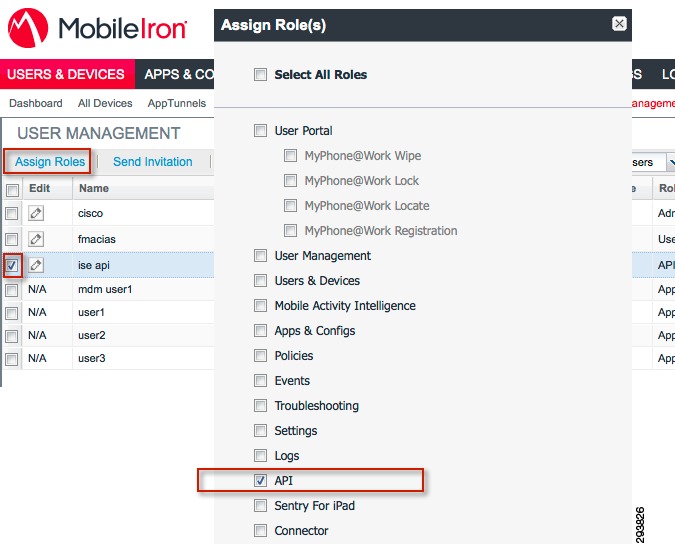
Task: Edit the ise api user with the pencil icon
Action: [36, 265]
